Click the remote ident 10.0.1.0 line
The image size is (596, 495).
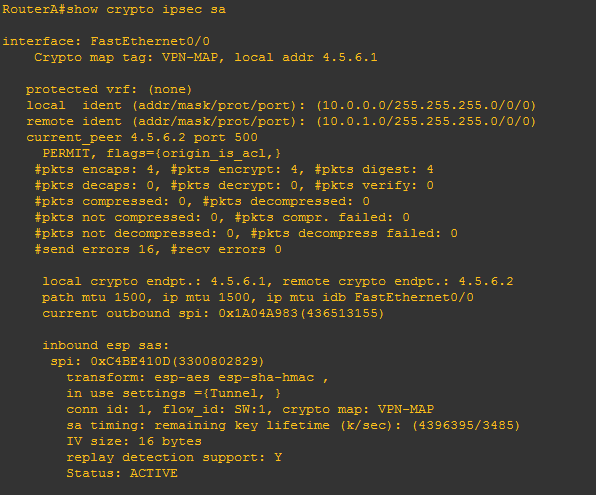click(x=281, y=121)
